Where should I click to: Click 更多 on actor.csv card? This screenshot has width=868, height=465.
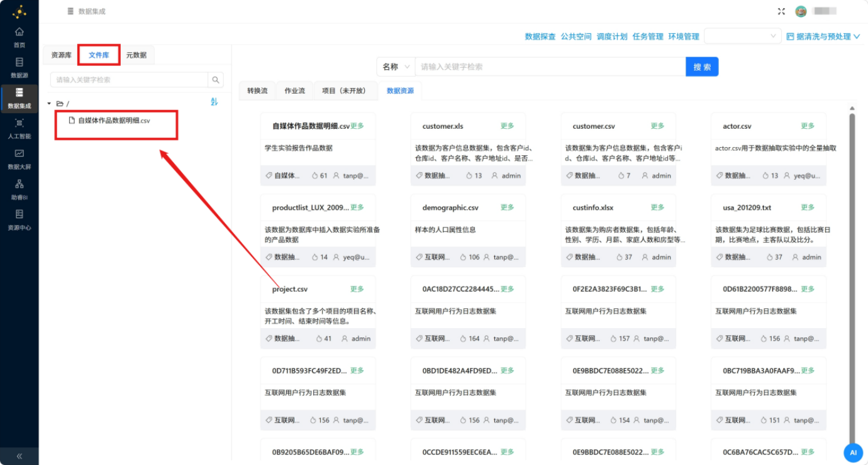pyautogui.click(x=808, y=126)
